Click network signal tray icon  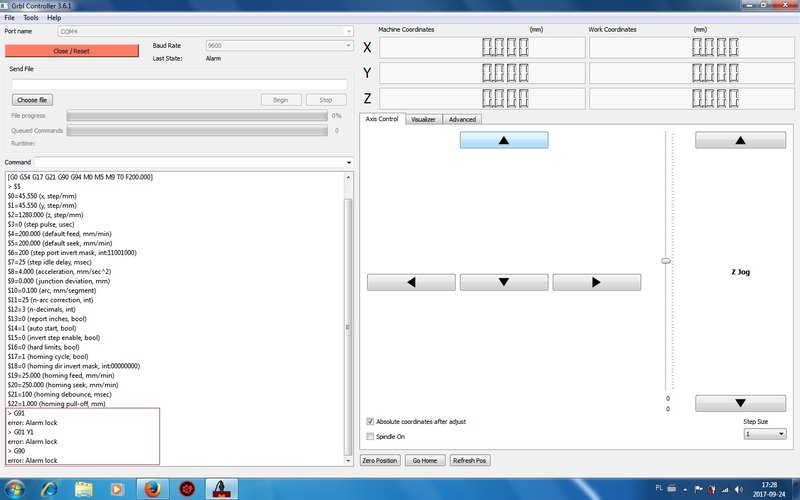[x=725, y=489]
